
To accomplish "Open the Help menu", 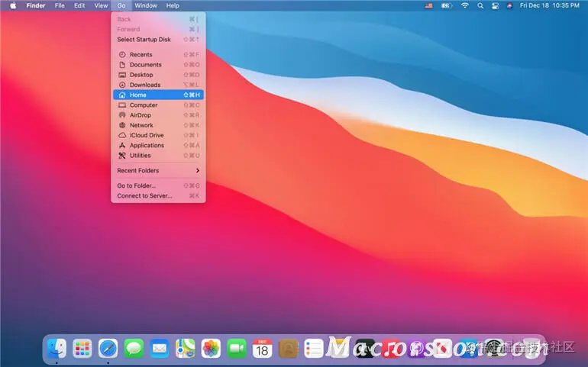I will [173, 5].
